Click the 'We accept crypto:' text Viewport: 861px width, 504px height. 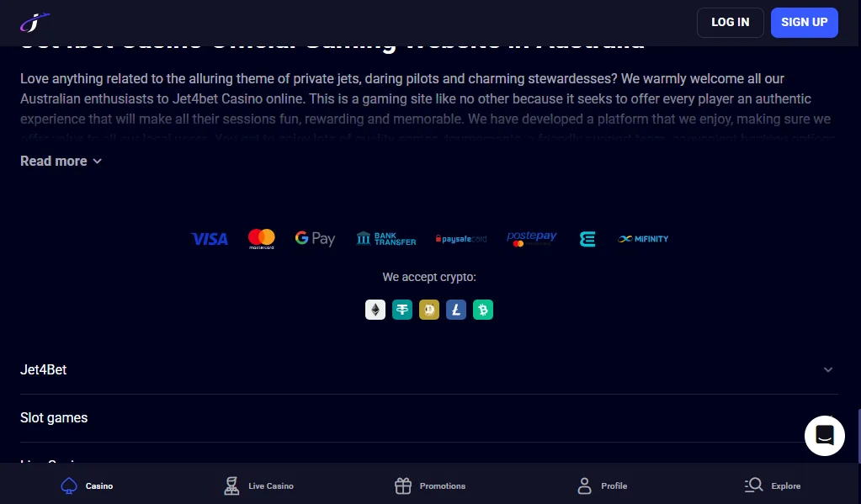click(429, 277)
